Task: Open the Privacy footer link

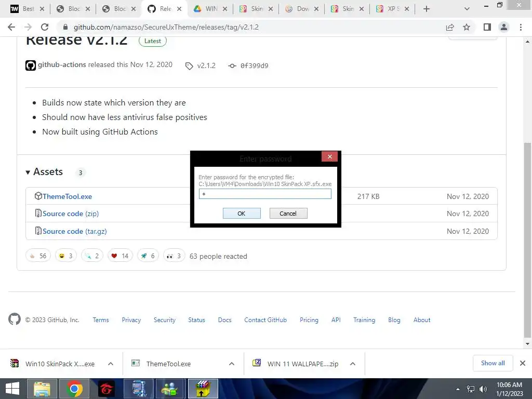Action: (131, 320)
